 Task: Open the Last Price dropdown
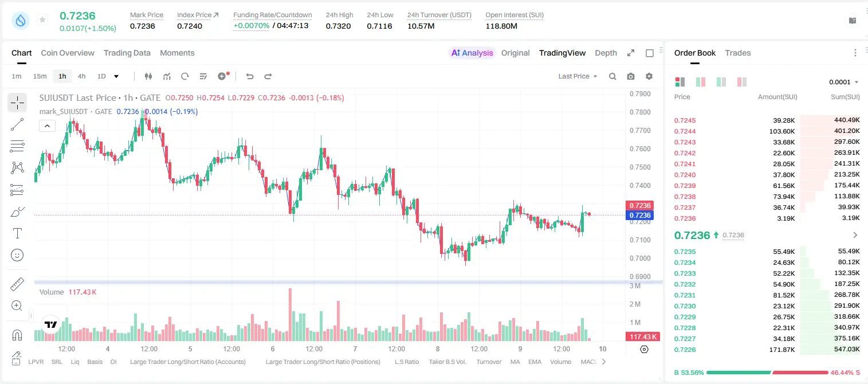(578, 76)
